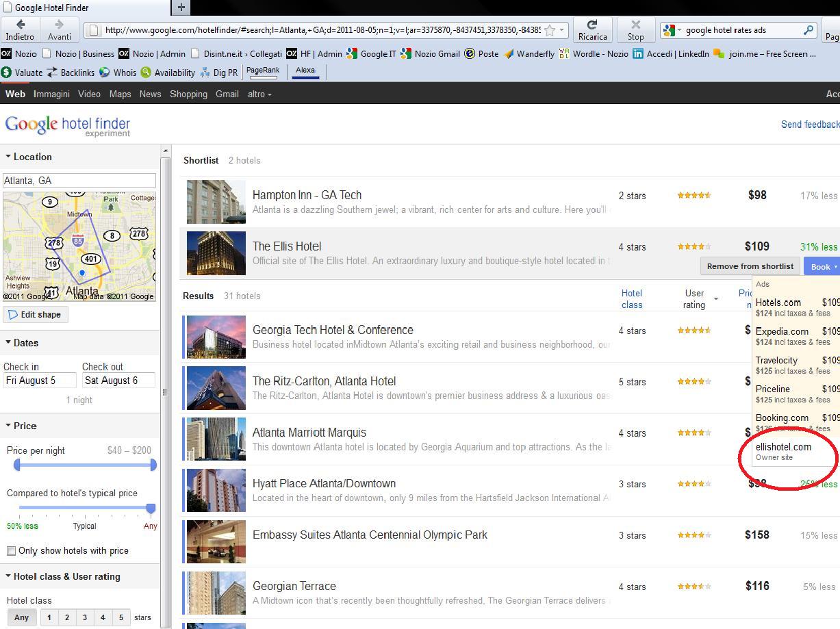Select 4 star hotel class
Viewport: 840px width, 629px height.
103,617
